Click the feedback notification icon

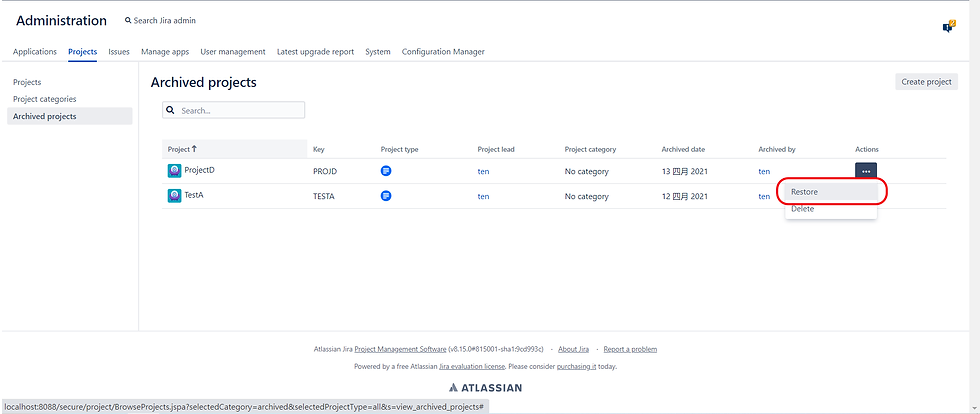point(949,26)
